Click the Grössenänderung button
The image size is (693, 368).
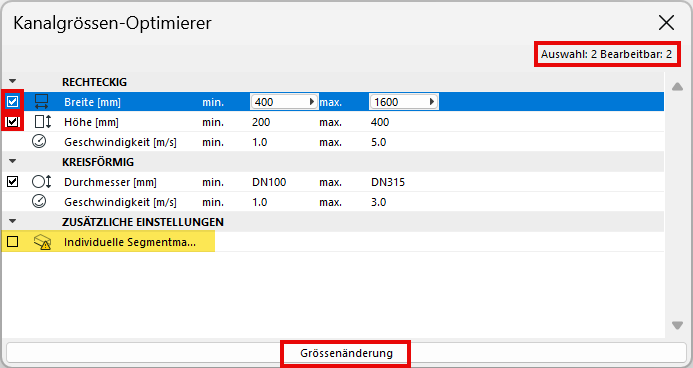(346, 353)
